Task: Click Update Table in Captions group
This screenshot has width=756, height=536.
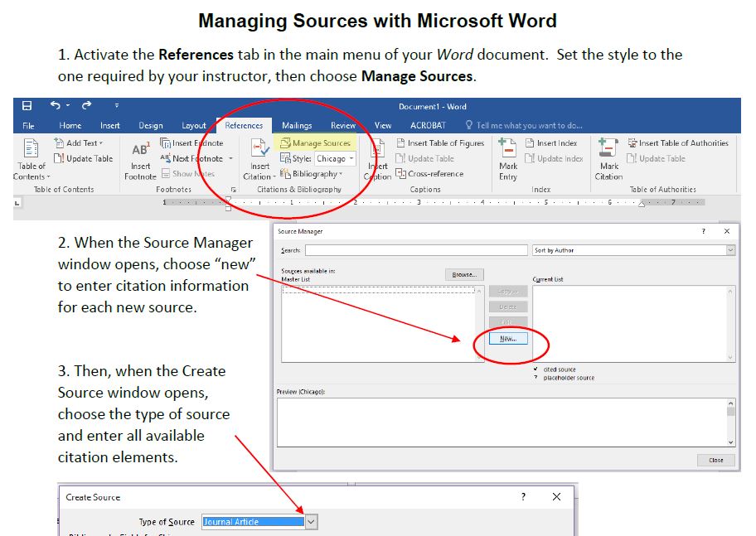Action: point(424,158)
